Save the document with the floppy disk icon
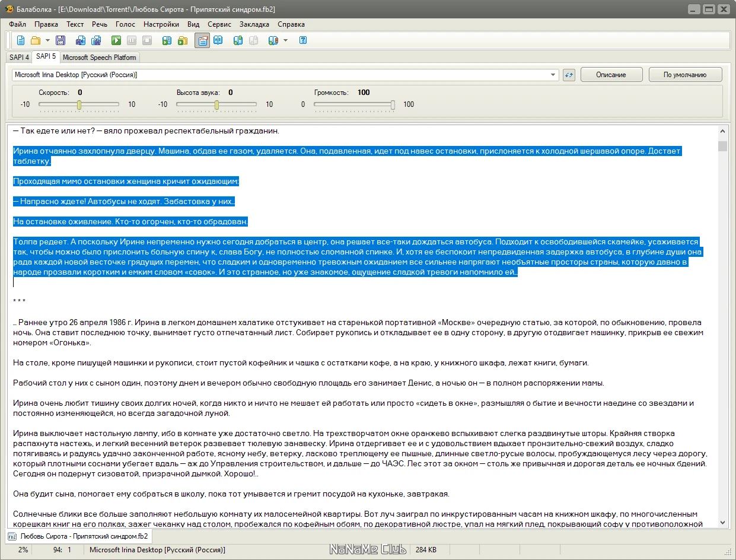The height and width of the screenshot is (560, 736). pos(60,40)
